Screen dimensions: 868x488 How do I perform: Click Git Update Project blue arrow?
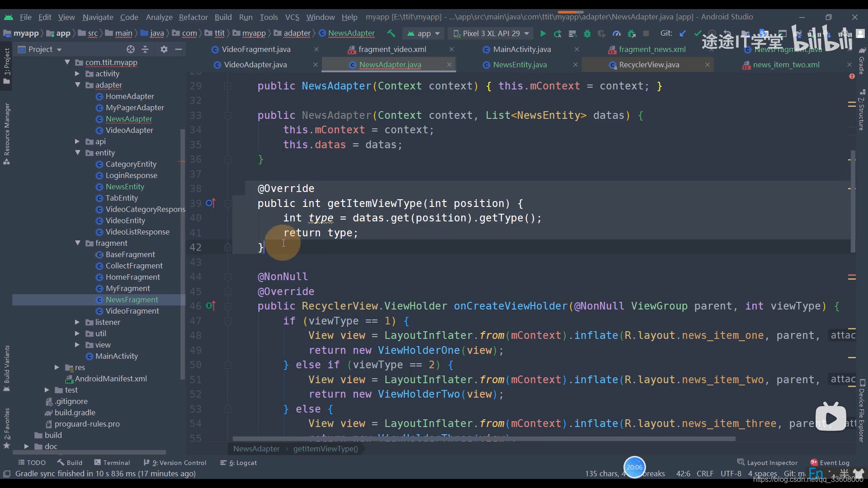[x=683, y=33]
